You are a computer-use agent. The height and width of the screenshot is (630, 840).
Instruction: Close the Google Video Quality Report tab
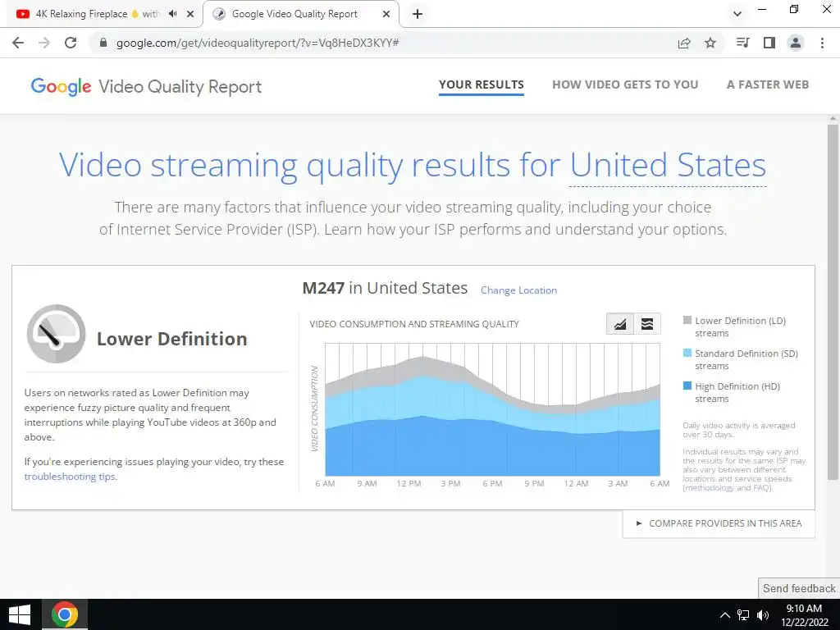point(386,14)
